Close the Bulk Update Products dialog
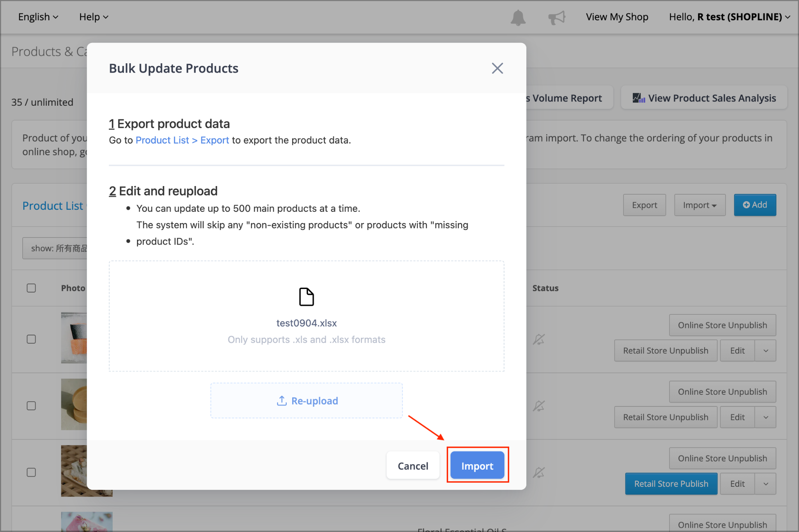Image resolution: width=799 pixels, height=532 pixels. click(x=497, y=68)
